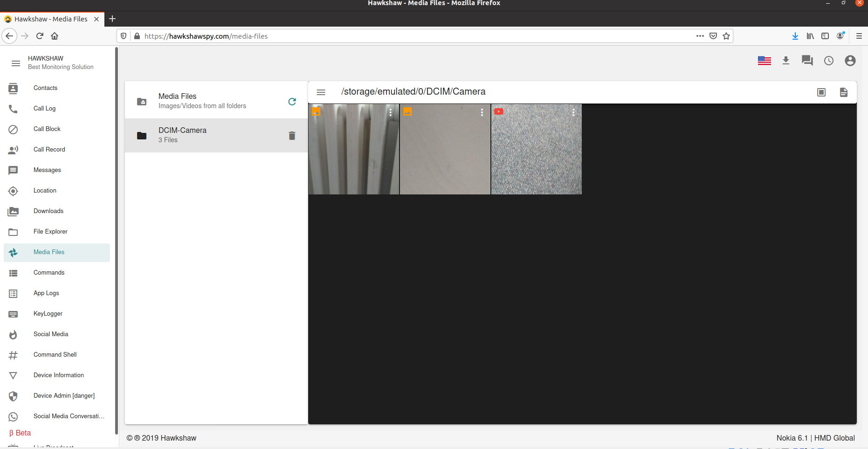The width and height of the screenshot is (868, 449).
Task: Open options menu on beige wall photo
Action: [x=482, y=112]
